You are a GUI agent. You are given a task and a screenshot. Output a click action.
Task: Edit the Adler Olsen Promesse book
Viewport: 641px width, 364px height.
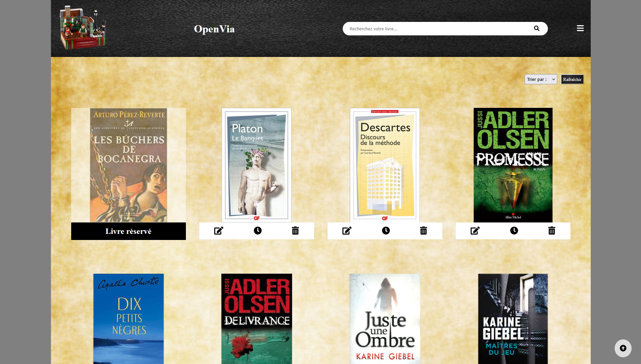475,231
